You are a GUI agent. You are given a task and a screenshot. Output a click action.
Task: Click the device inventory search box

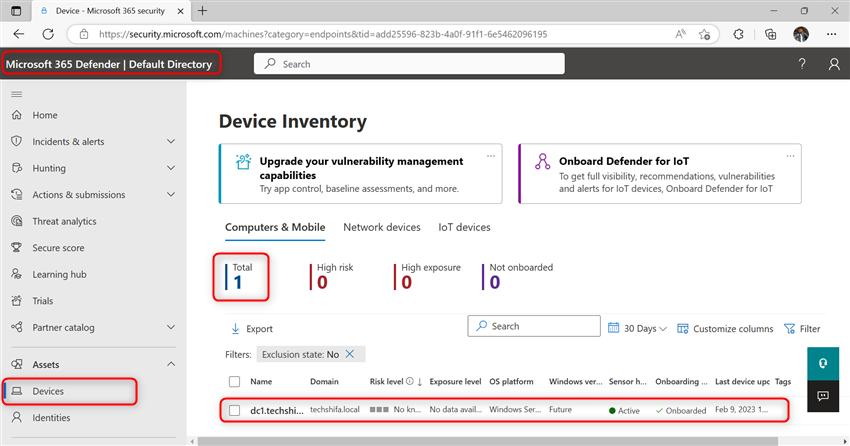point(534,326)
